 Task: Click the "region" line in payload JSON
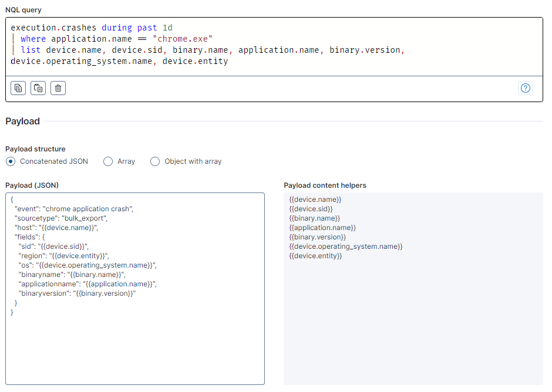click(x=64, y=256)
